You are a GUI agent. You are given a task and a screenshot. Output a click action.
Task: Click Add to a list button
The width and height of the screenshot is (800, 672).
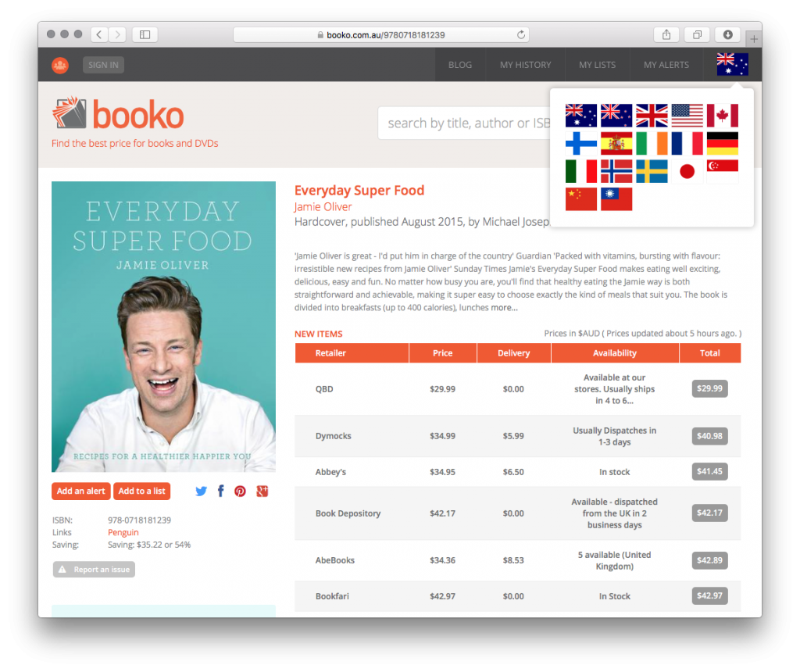click(x=142, y=491)
